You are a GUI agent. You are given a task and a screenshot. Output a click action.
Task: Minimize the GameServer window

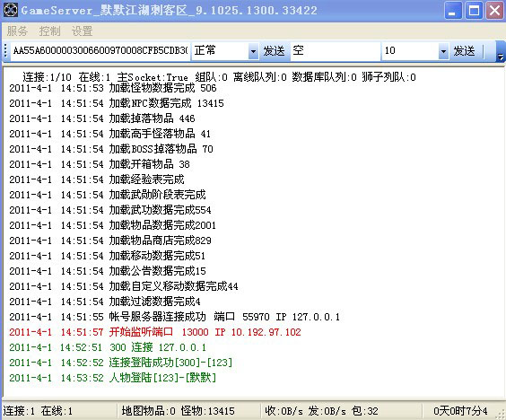[x=453, y=11]
